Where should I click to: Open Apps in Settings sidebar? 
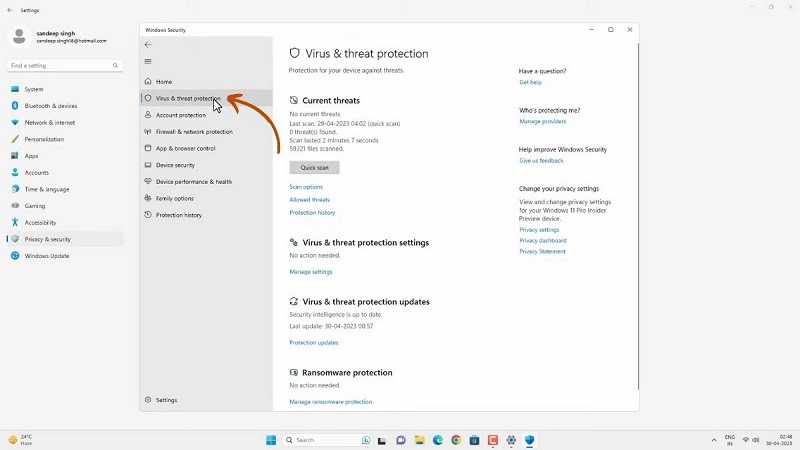click(x=64, y=156)
